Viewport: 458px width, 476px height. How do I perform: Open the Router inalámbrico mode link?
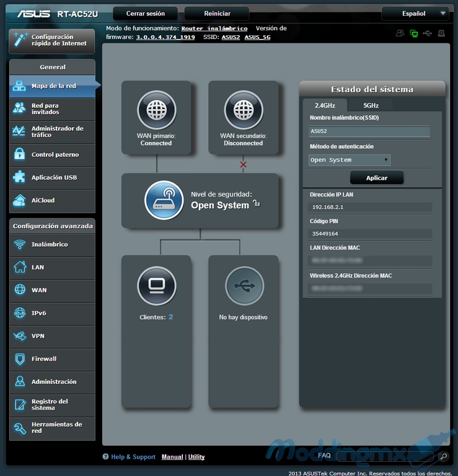tap(214, 29)
